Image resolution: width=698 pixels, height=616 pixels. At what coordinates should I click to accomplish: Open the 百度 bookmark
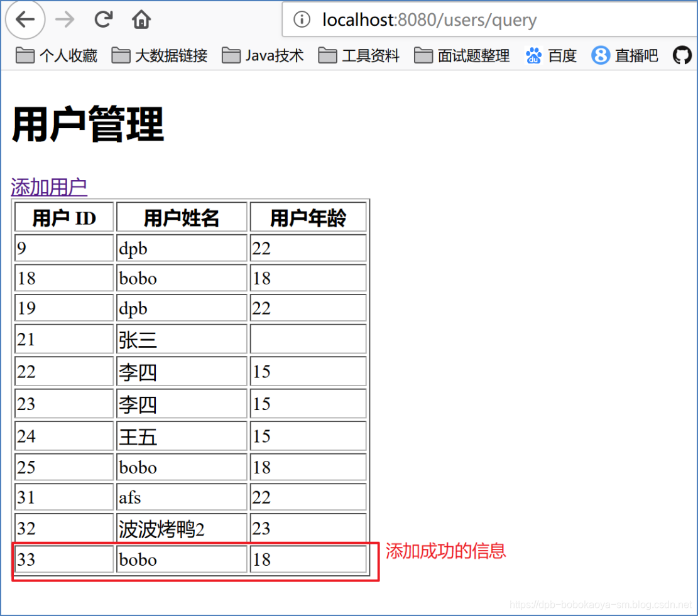[550, 56]
